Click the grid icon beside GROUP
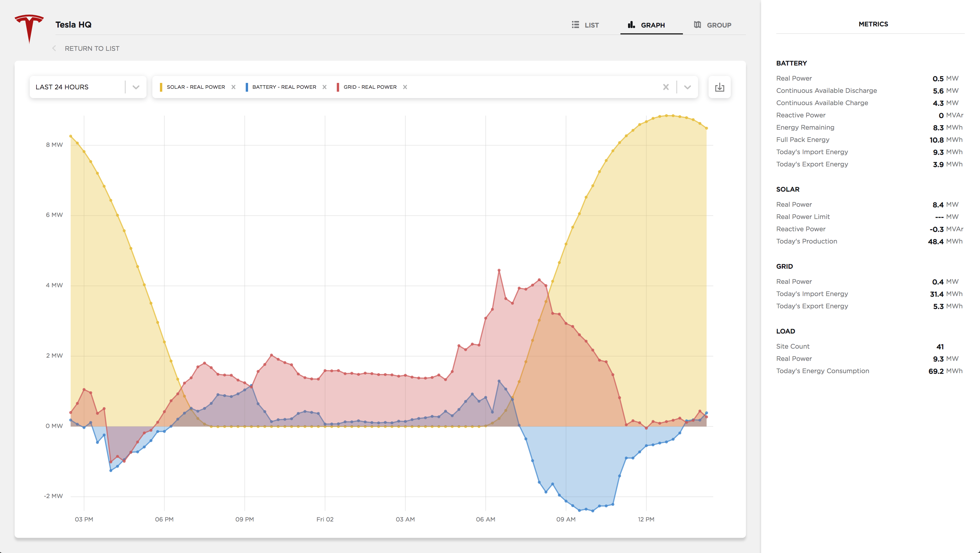This screenshot has width=980, height=553. [x=698, y=24]
